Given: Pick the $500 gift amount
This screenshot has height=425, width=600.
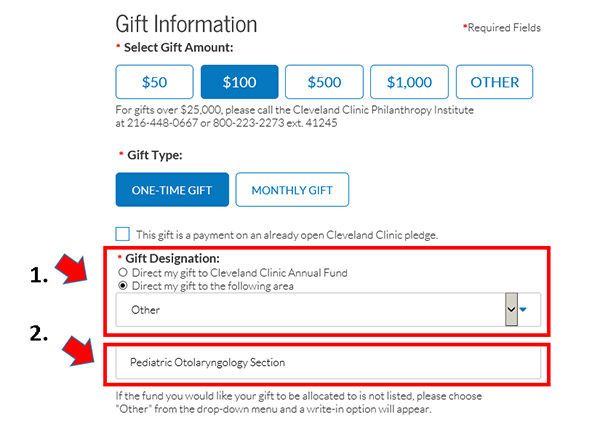Looking at the screenshot, I should tap(324, 83).
